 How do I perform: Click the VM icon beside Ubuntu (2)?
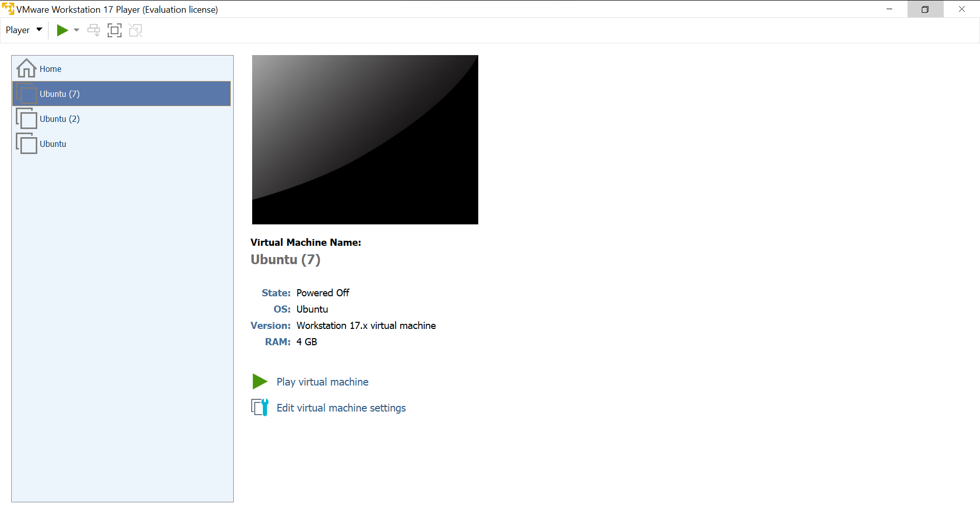(x=27, y=118)
